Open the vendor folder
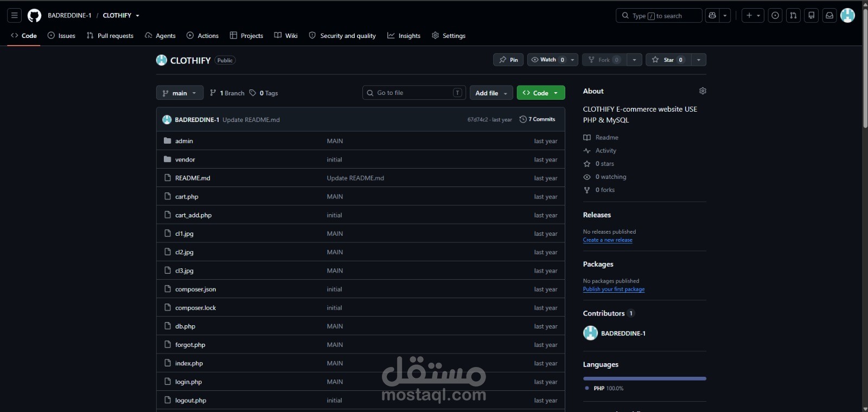Viewport: 868px width, 412px height. 185,159
